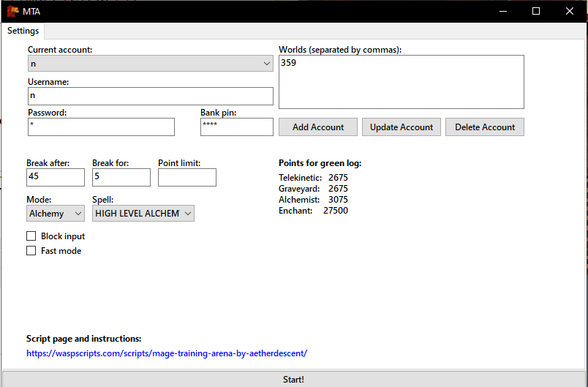The width and height of the screenshot is (588, 387).
Task: Switch to the Settings tab
Action: [x=23, y=31]
